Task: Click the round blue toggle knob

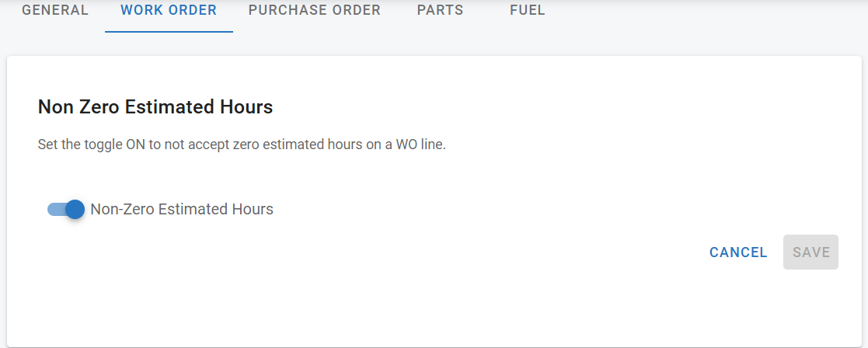Action: (x=75, y=209)
